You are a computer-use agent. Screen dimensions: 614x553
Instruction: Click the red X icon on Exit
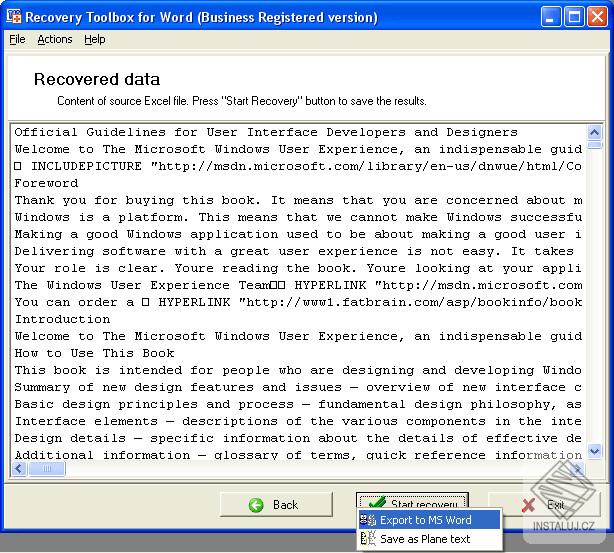coord(528,505)
